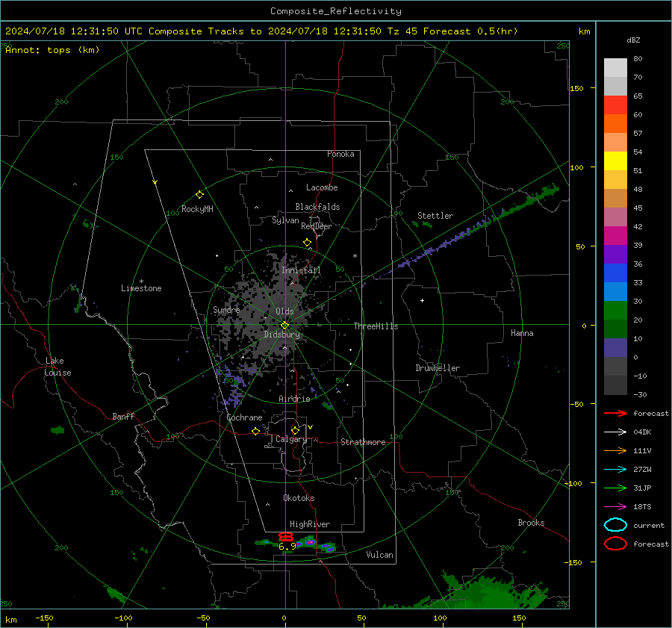
Task: Click the Okotoks town label
Action: [x=299, y=498]
